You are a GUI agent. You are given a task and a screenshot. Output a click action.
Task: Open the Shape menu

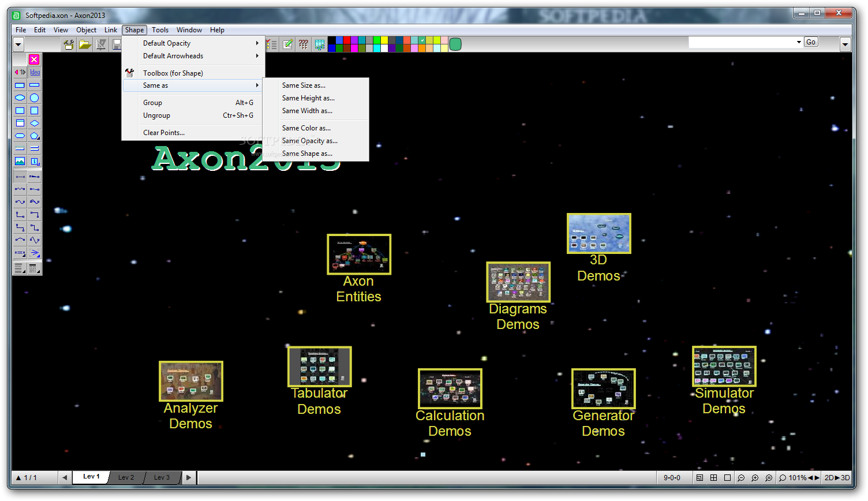pyautogui.click(x=134, y=30)
